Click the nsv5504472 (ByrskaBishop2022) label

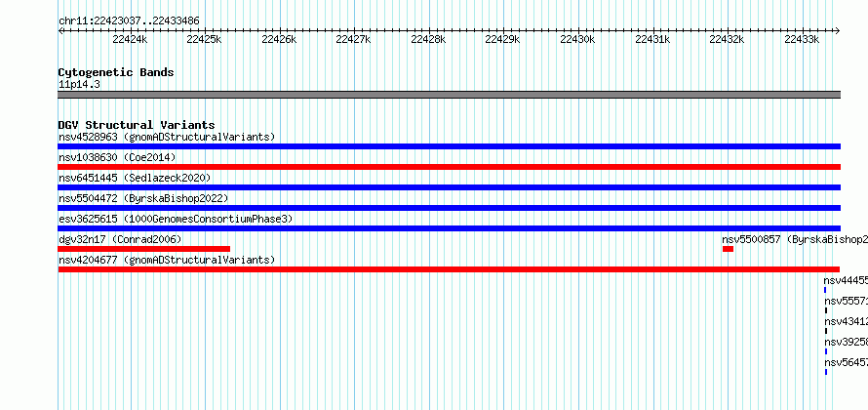pyautogui.click(x=143, y=198)
